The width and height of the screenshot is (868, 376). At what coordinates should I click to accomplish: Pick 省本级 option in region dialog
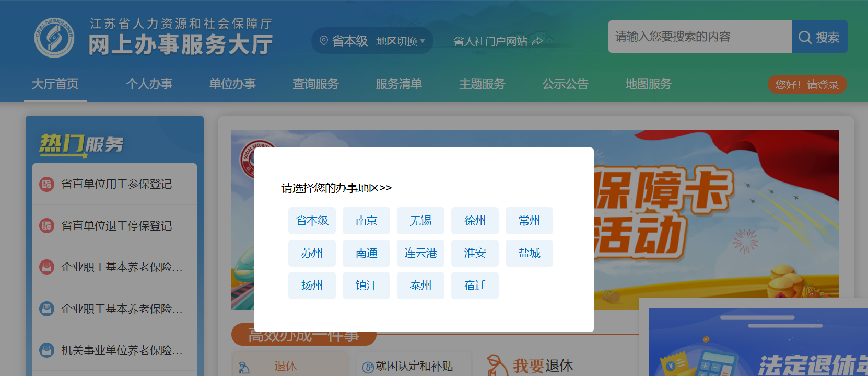[312, 221]
